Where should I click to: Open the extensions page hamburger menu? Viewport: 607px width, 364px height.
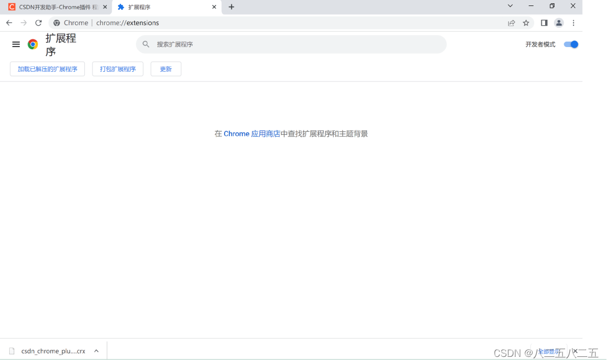pos(16,44)
